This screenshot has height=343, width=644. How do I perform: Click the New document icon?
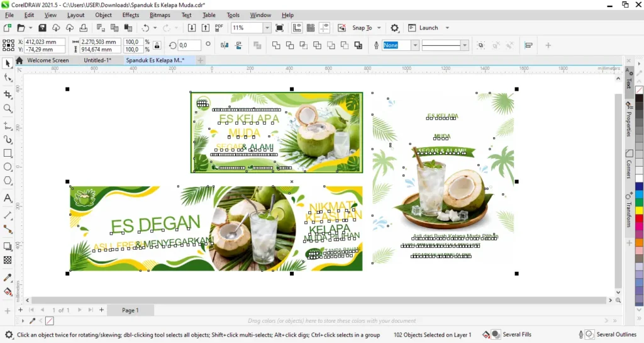[x=8, y=28]
